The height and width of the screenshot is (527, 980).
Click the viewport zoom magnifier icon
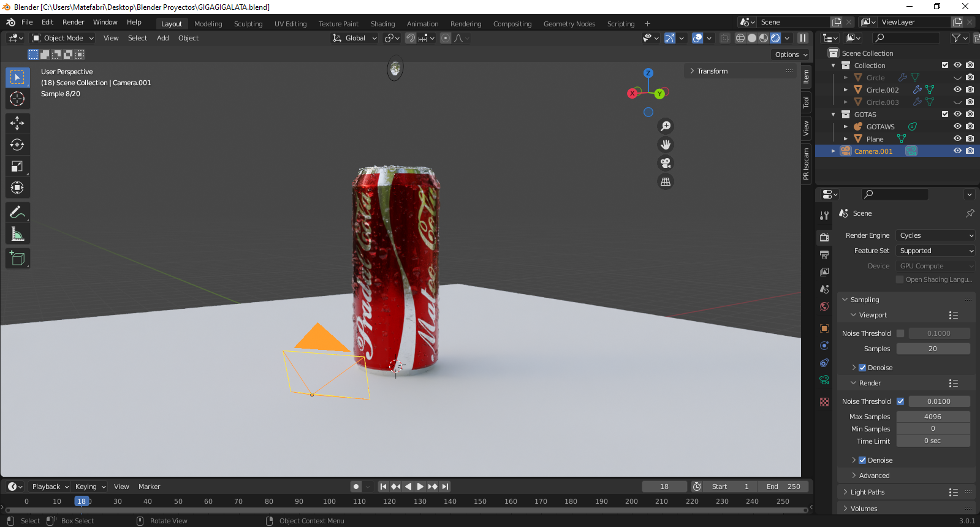666,126
